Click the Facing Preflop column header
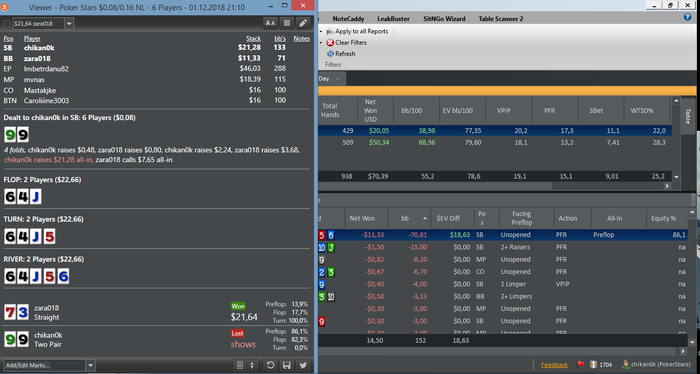Viewport: 700px width, 374px height. click(x=521, y=218)
